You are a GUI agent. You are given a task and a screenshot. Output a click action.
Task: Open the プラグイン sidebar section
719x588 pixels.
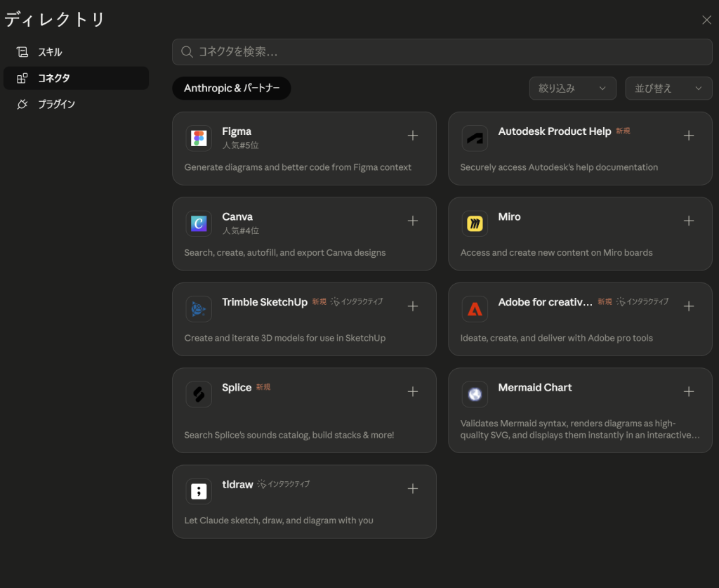(56, 104)
